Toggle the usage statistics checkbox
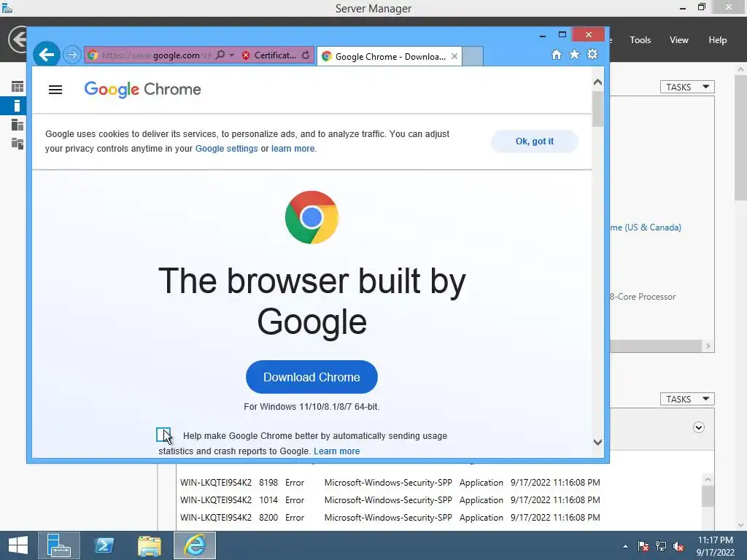The image size is (747, 560). (163, 435)
